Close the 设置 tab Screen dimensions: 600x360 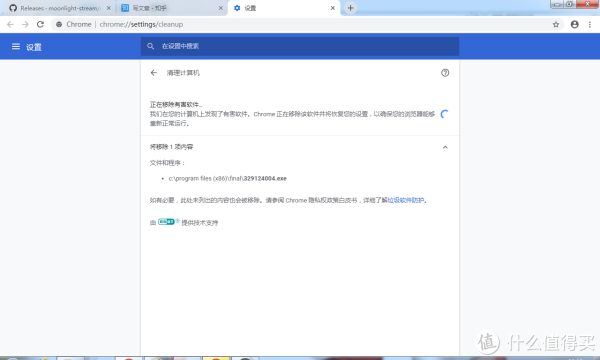(333, 8)
